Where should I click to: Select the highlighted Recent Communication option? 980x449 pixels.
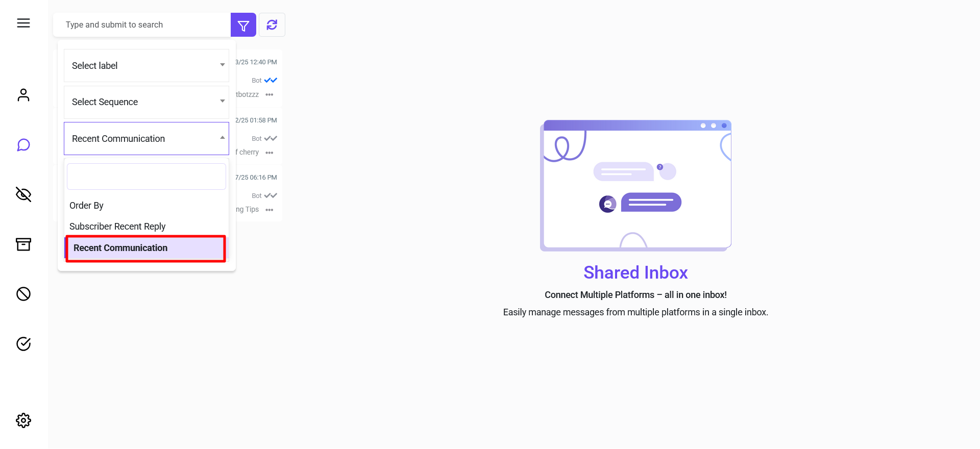145,248
